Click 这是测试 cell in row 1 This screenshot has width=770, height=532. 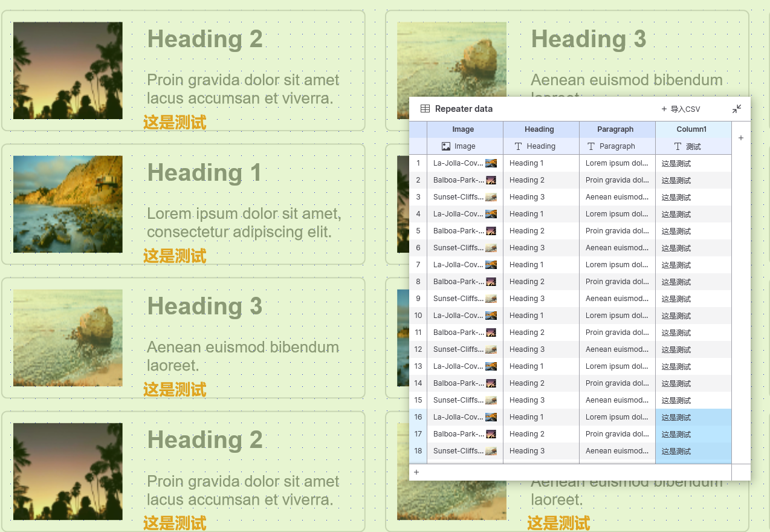[693, 163]
